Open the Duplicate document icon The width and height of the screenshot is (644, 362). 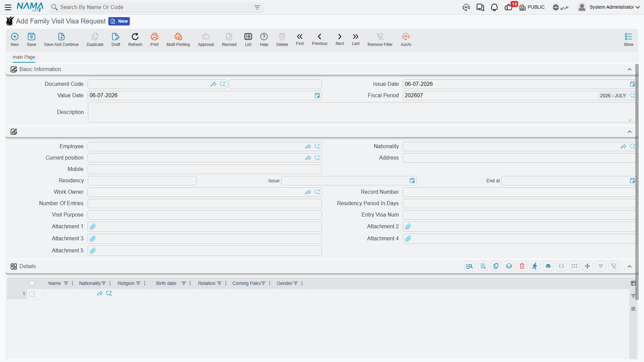click(x=95, y=37)
